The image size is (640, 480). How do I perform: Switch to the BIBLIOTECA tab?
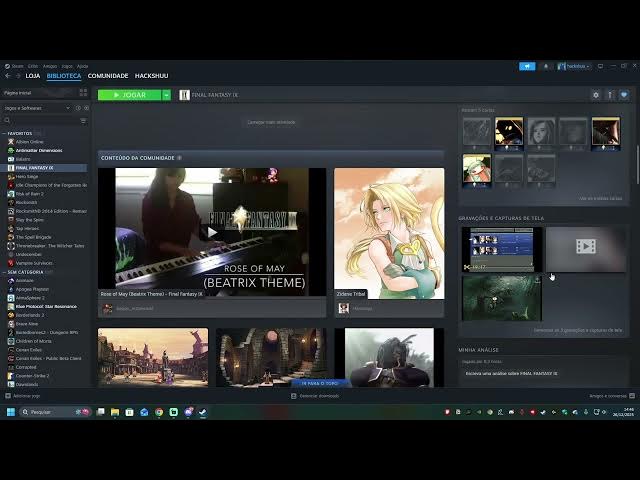click(x=64, y=76)
